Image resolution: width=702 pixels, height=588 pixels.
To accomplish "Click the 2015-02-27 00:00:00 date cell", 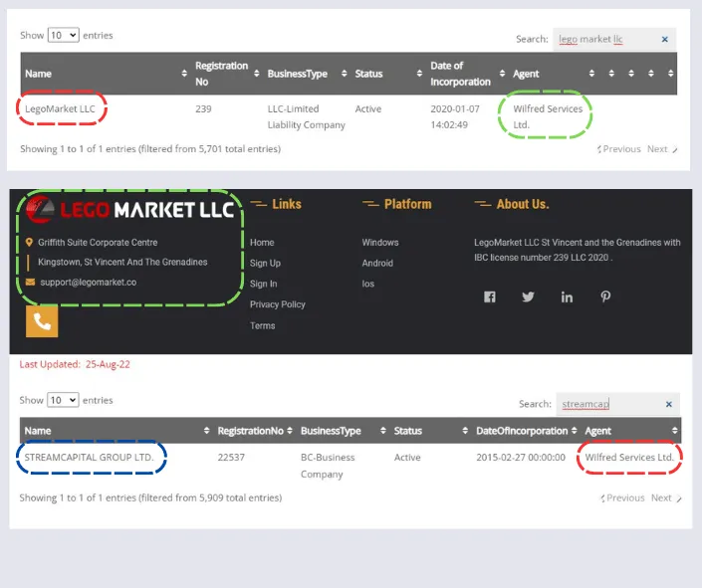I will pos(521,458).
